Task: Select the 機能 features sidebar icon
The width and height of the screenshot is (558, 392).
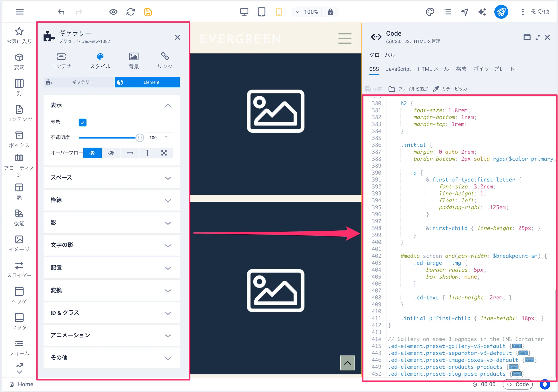Action: pyautogui.click(x=19, y=218)
